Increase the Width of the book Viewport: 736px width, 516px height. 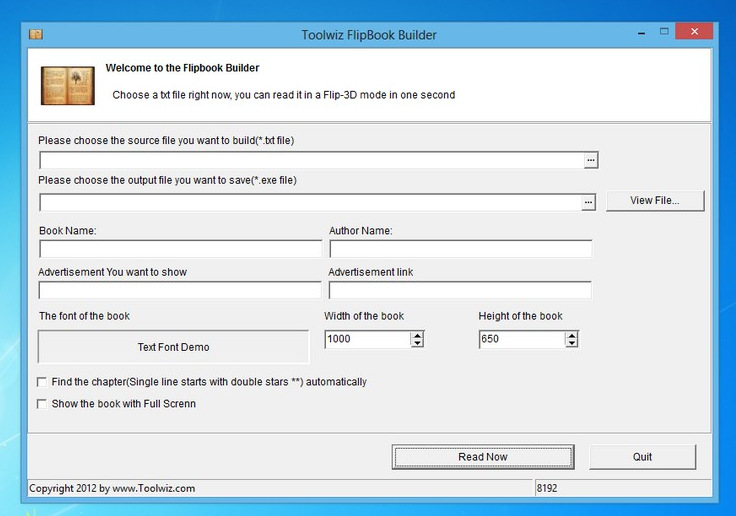coord(417,335)
